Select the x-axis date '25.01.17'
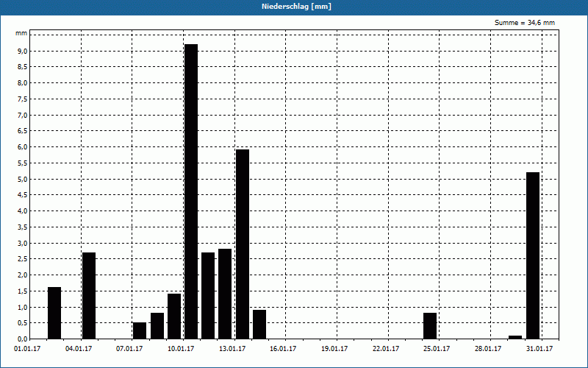588x368 pixels. coord(437,349)
